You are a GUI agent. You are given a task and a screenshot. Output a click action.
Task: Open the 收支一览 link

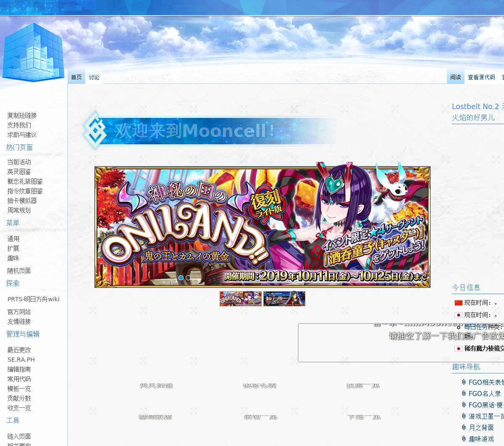point(19,408)
